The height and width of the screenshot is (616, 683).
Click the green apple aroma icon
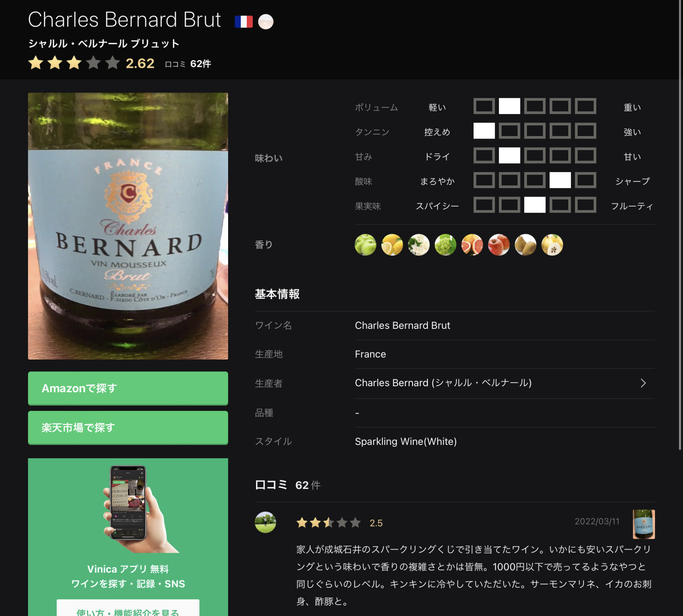tap(365, 244)
